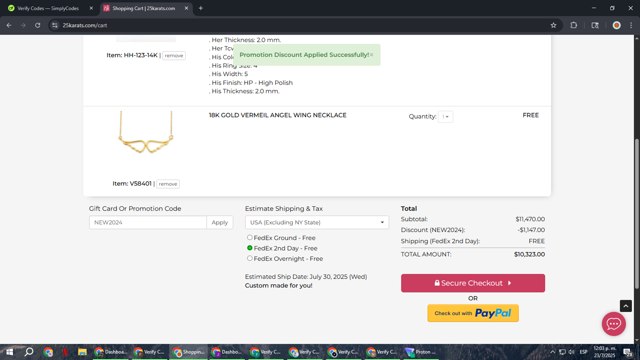Screen dimensions: 640x360
Task: Close the Shopping Cart tab
Action: (186, 8)
